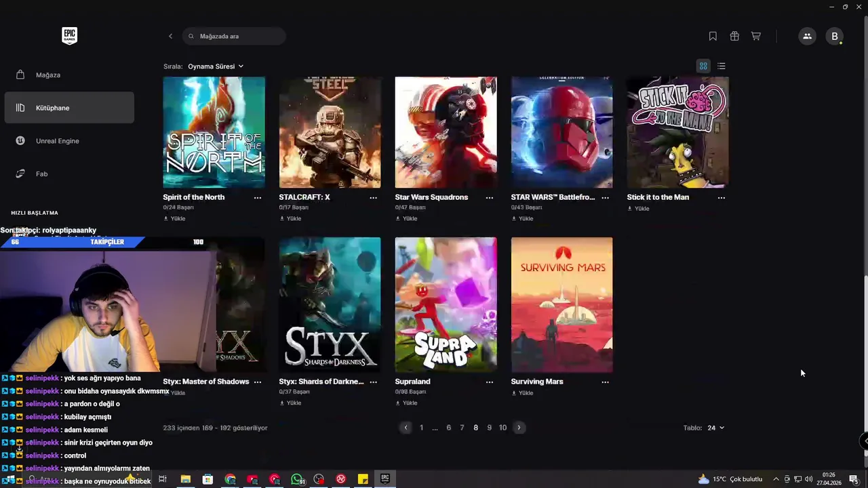Open STAR WARS Battlefront options menu
This screenshot has width=868, height=488.
pos(606,197)
